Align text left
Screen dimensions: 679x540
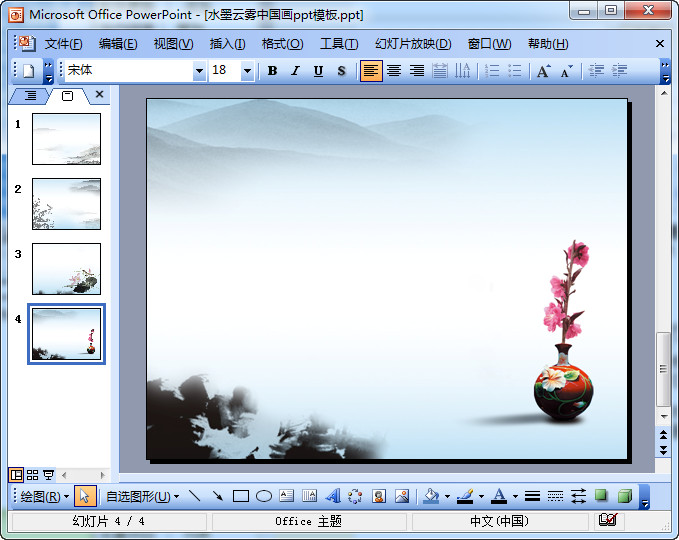pos(371,71)
